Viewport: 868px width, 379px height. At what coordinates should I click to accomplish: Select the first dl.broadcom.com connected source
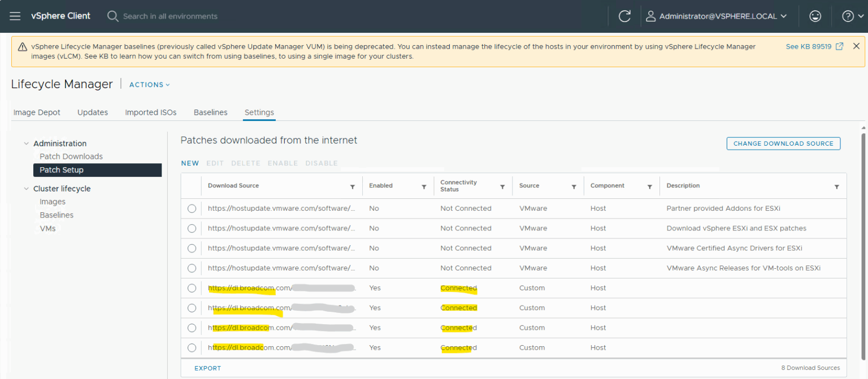(192, 288)
